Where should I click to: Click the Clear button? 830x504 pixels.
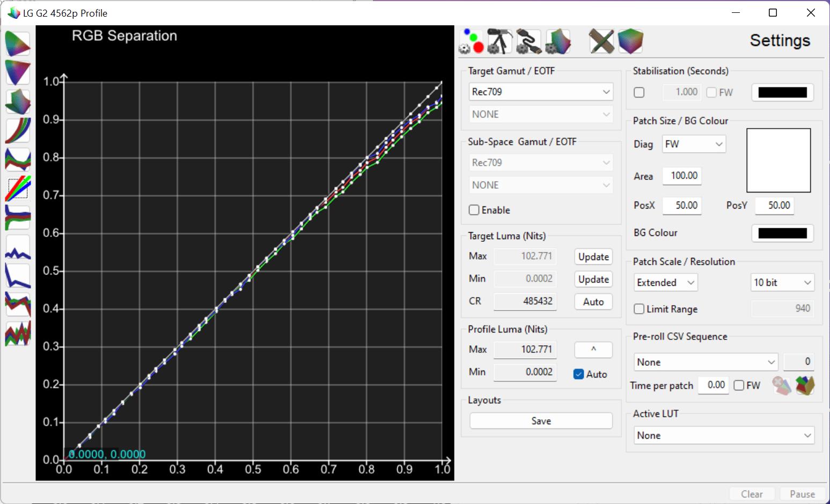(752, 494)
